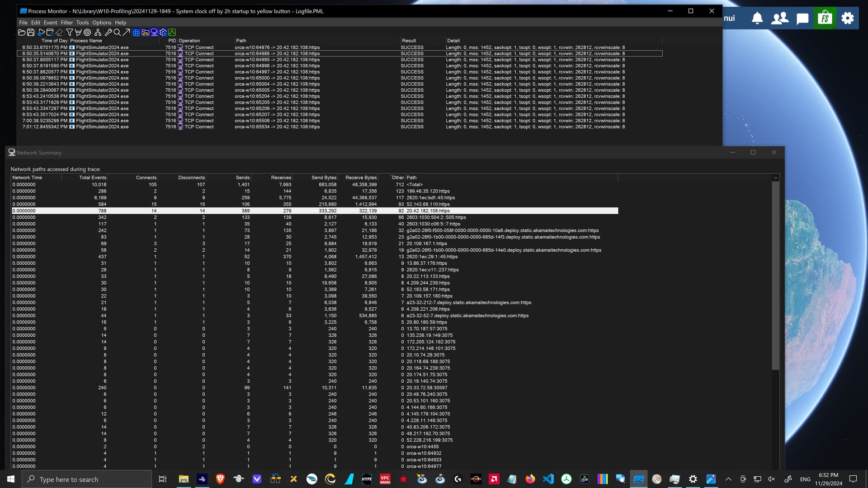Screen dimensions: 868x488
Task: Open Visual Studio Code from the taskbar
Action: [548, 479]
